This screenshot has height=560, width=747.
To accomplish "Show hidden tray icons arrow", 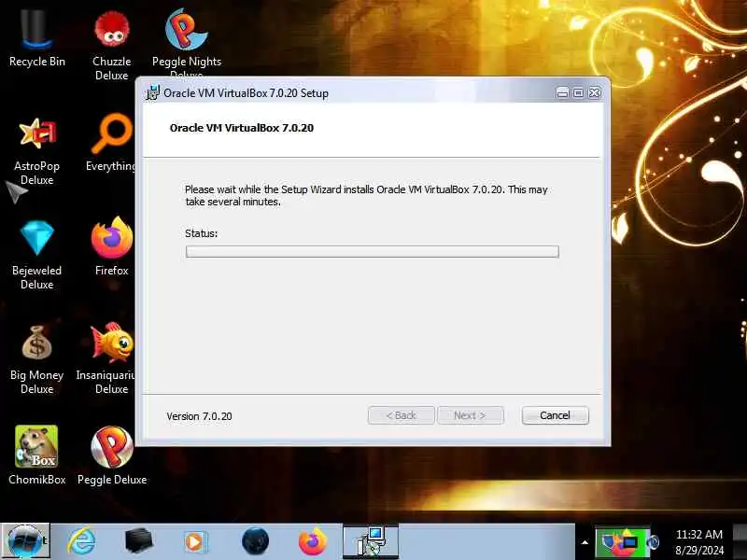I will pyautogui.click(x=585, y=542).
